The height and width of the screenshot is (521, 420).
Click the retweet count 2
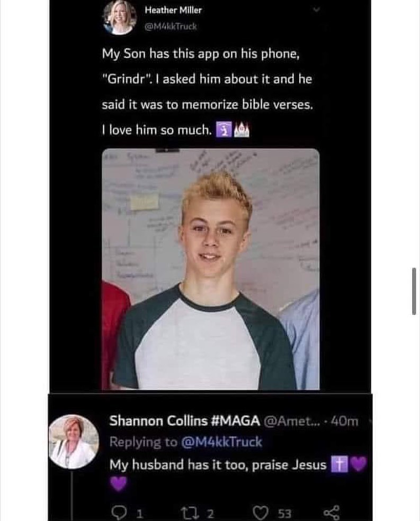click(210, 514)
